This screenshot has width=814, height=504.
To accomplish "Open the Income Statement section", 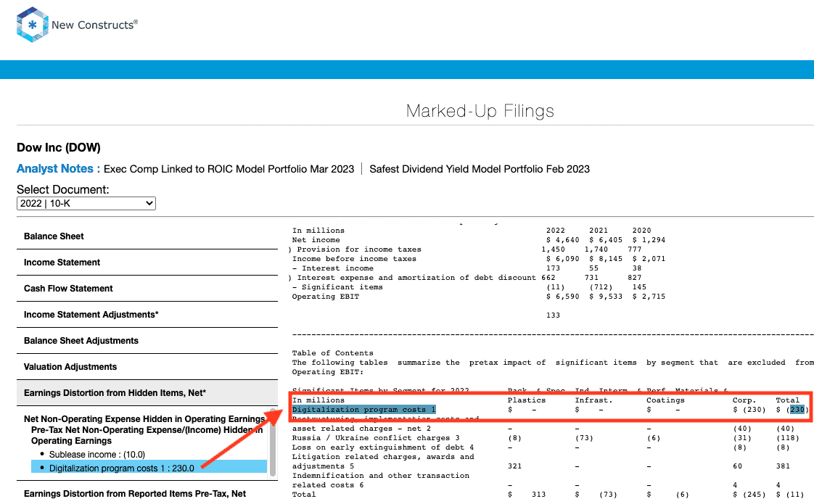I will (x=147, y=262).
